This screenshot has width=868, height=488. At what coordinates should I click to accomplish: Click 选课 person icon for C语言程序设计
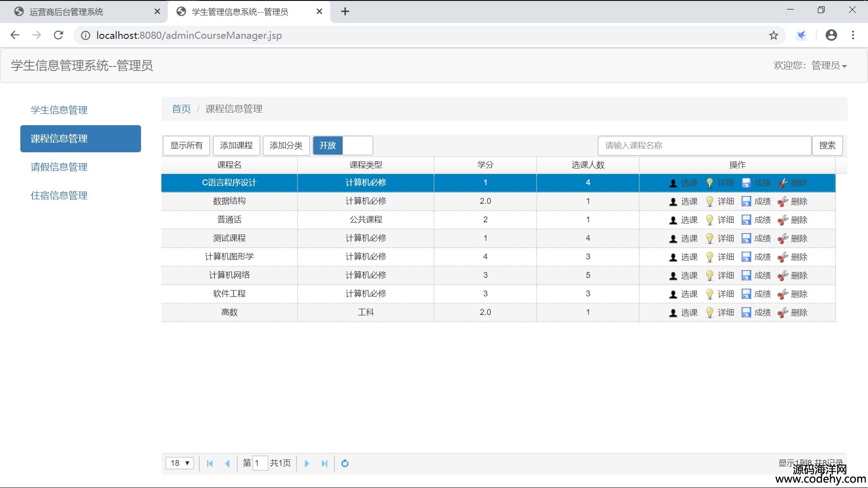[673, 183]
